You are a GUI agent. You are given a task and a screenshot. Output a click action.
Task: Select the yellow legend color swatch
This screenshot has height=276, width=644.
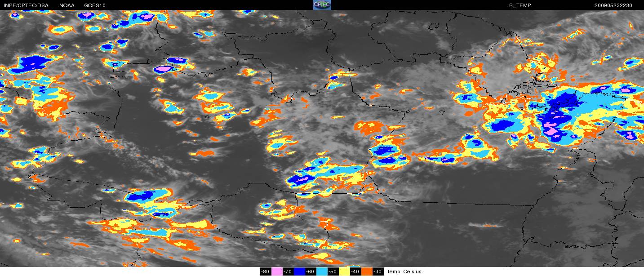[x=344, y=272]
